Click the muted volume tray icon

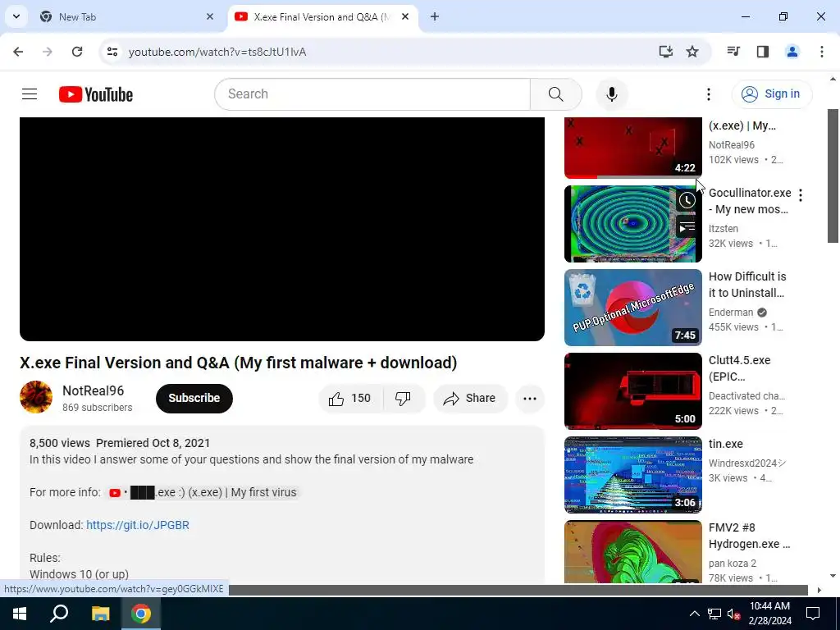click(734, 614)
